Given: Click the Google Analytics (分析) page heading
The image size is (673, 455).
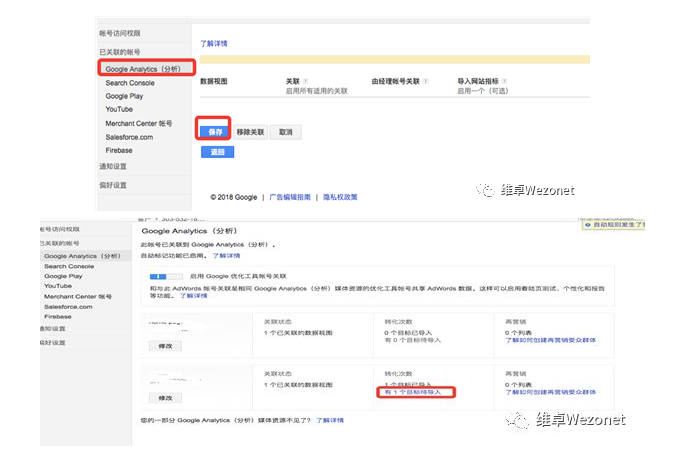Looking at the screenshot, I should coord(190,231).
